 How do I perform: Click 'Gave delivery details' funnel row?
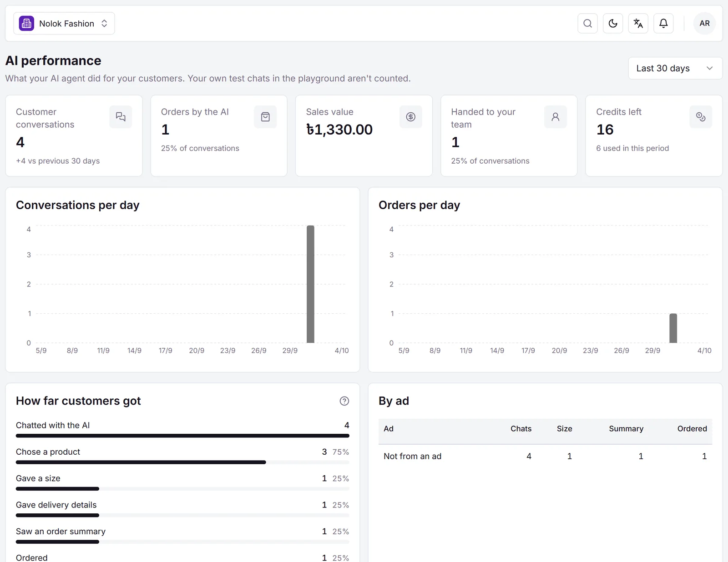[182, 508]
